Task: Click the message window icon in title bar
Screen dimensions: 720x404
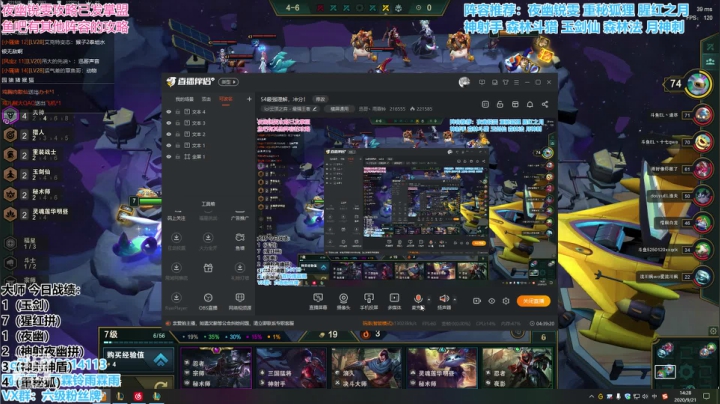Action: click(495, 82)
